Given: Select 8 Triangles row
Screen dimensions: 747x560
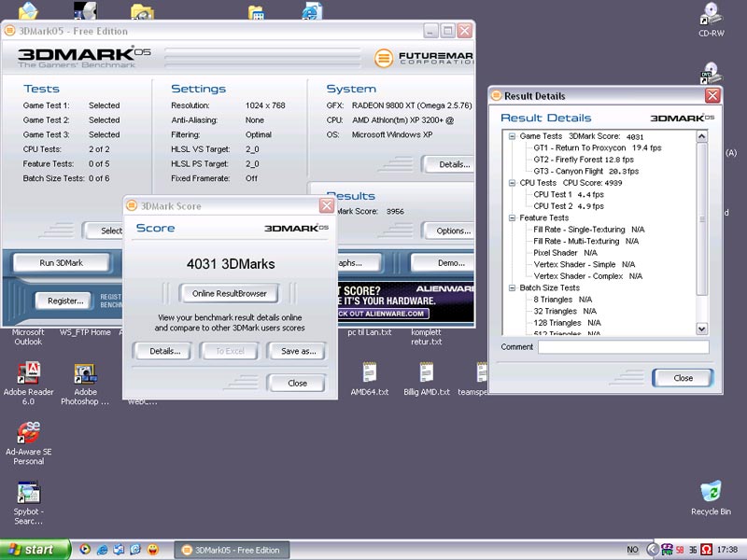Looking at the screenshot, I should coord(563,300).
